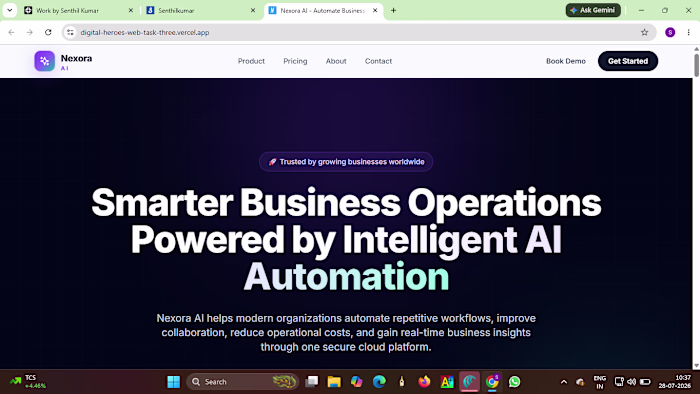Click the taskbar Search box
Image resolution: width=700 pixels, height=394 pixels.
tap(243, 382)
